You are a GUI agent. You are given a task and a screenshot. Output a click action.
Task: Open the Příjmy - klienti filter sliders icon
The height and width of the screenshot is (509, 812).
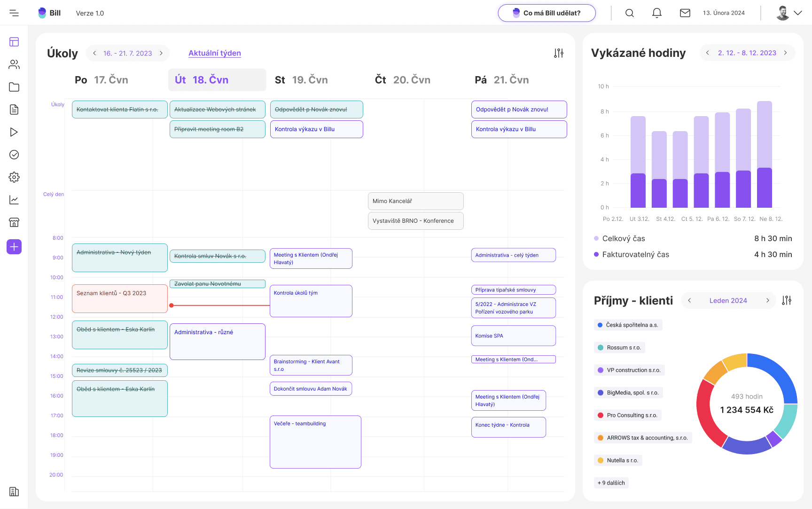(787, 300)
